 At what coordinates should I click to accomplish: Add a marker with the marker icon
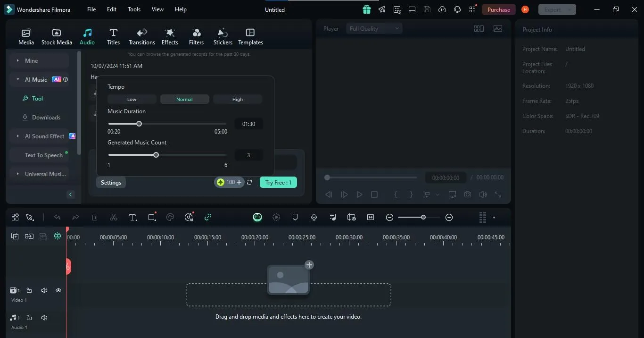coord(295,217)
